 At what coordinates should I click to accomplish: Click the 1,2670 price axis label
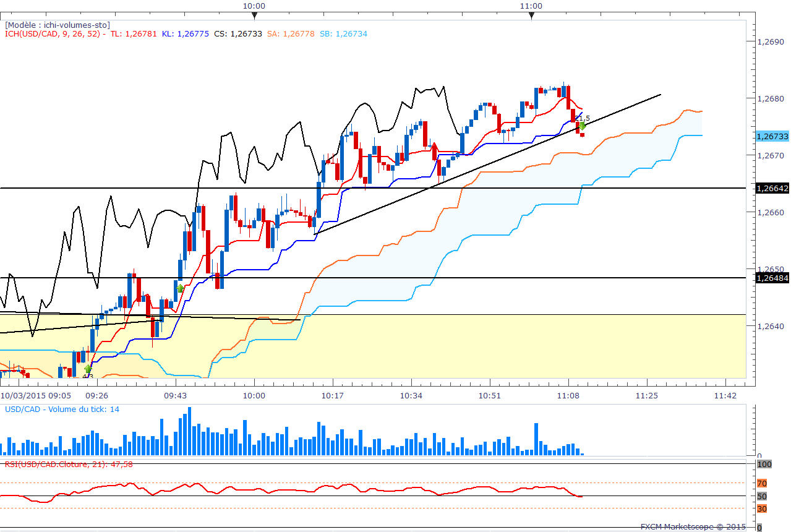pos(771,155)
